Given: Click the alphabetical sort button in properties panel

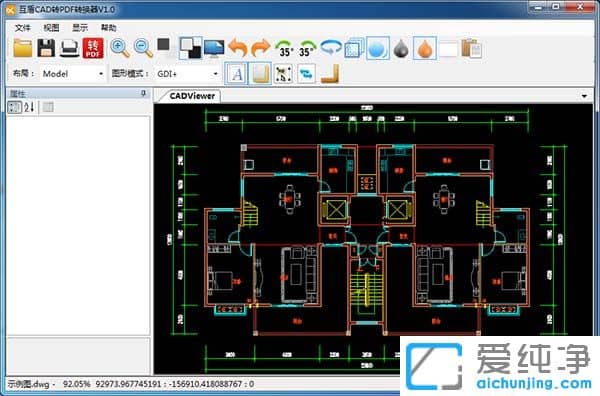Looking at the screenshot, I should (29, 107).
